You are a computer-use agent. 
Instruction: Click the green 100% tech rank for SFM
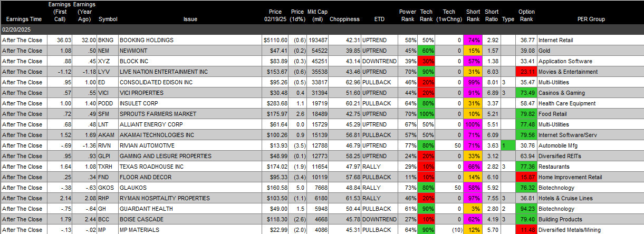click(427, 114)
